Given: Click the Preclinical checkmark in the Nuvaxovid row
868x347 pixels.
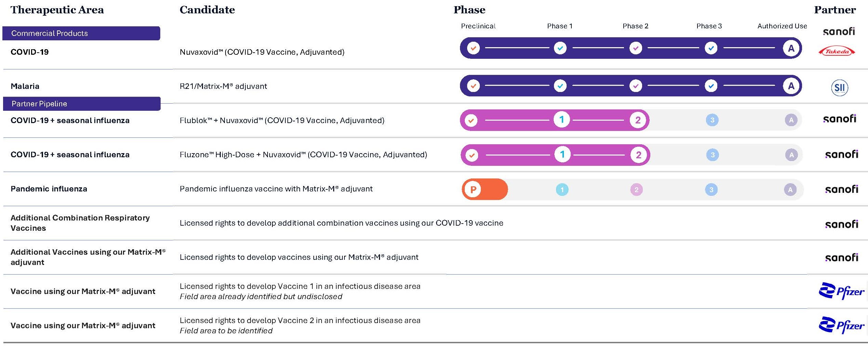Looking at the screenshot, I should tap(473, 48).
